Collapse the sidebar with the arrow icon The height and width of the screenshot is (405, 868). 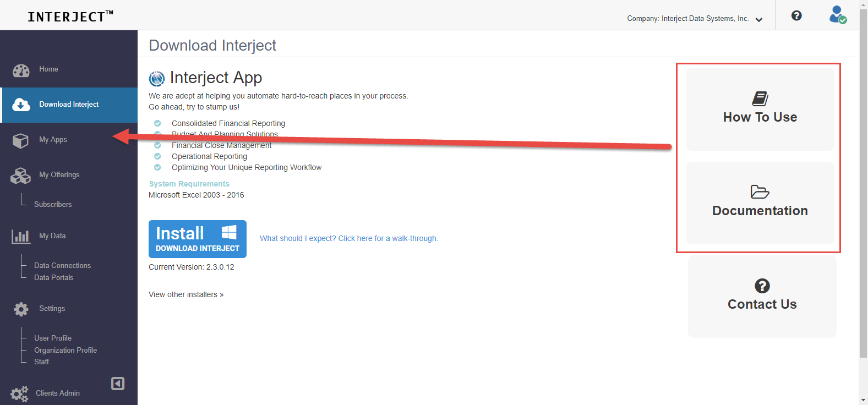(x=118, y=384)
